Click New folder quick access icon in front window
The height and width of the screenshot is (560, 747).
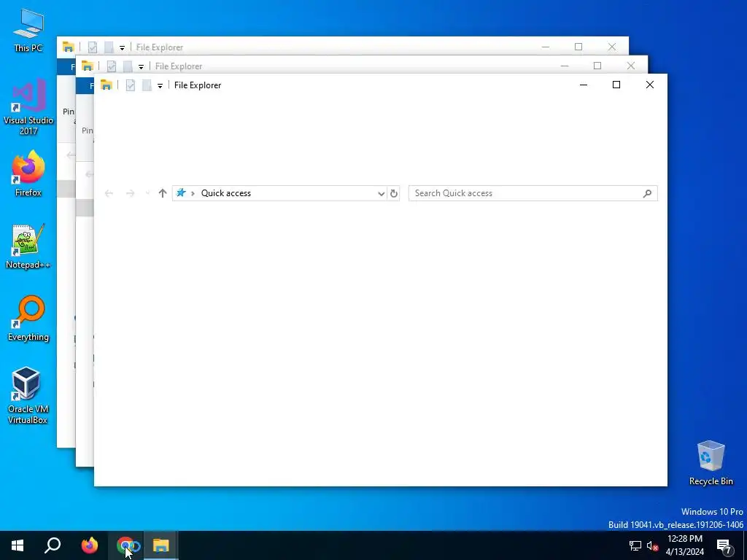pos(147,85)
